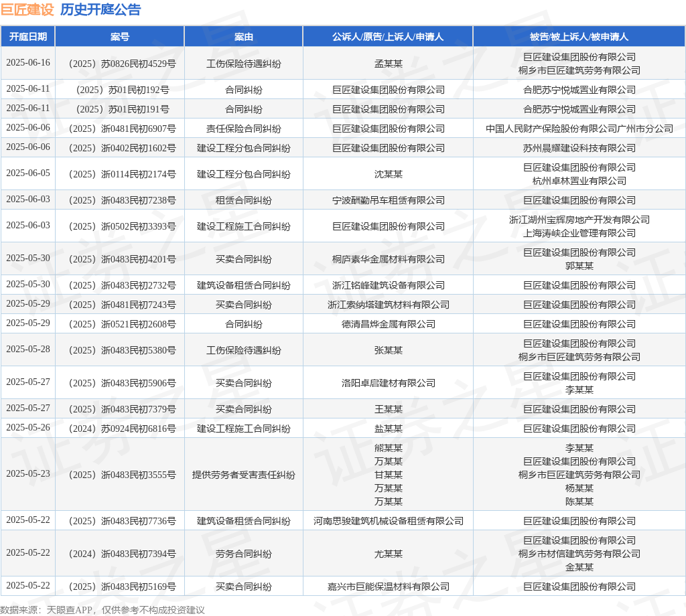This screenshot has width=686, height=616.
Task: Click plaintiff 张某某
Action: (x=388, y=351)
